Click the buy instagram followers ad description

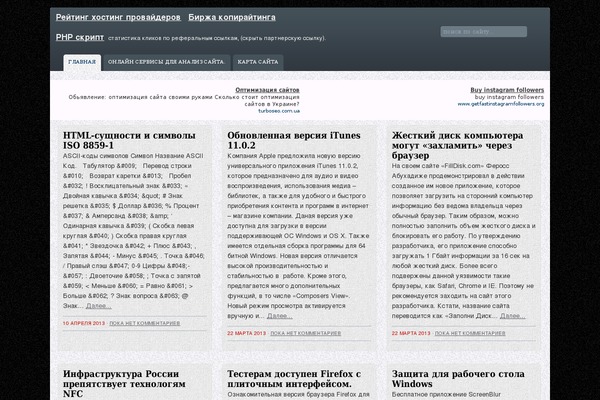[x=509, y=97]
